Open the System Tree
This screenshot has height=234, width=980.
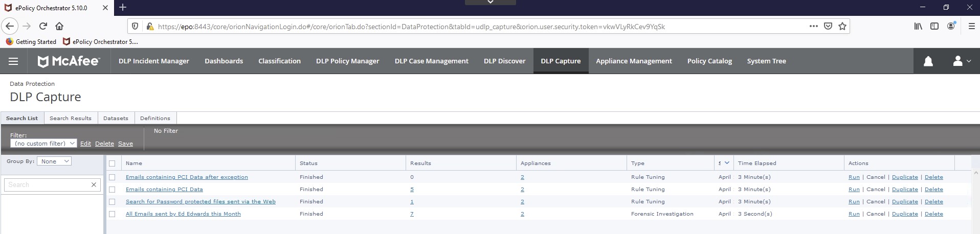point(767,61)
